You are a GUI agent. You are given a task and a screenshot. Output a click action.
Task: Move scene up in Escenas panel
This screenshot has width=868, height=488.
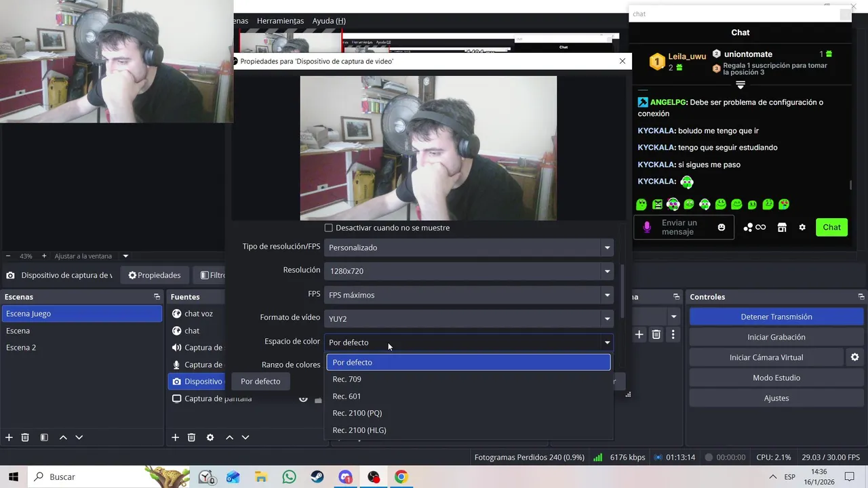pyautogui.click(x=63, y=438)
